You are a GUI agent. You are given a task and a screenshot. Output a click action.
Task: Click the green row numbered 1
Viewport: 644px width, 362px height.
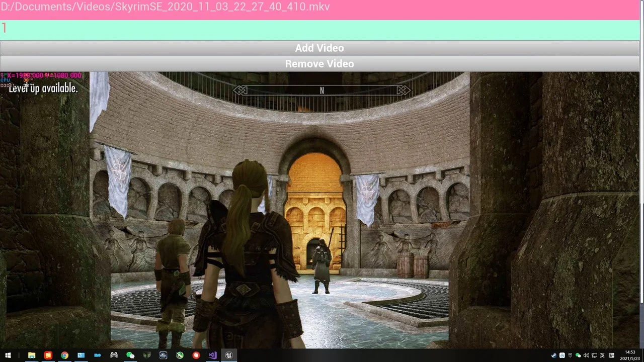pos(319,29)
